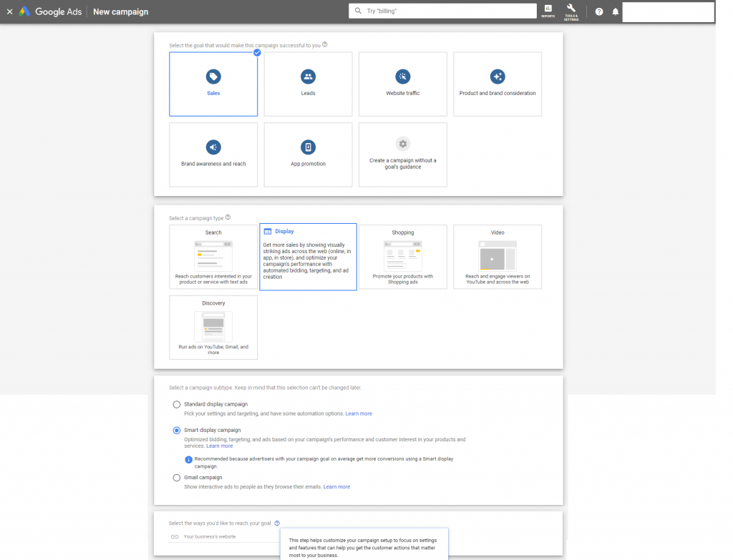This screenshot has height=560, width=733.
Task: Switch to the Shopping campaign type
Action: [x=402, y=257]
